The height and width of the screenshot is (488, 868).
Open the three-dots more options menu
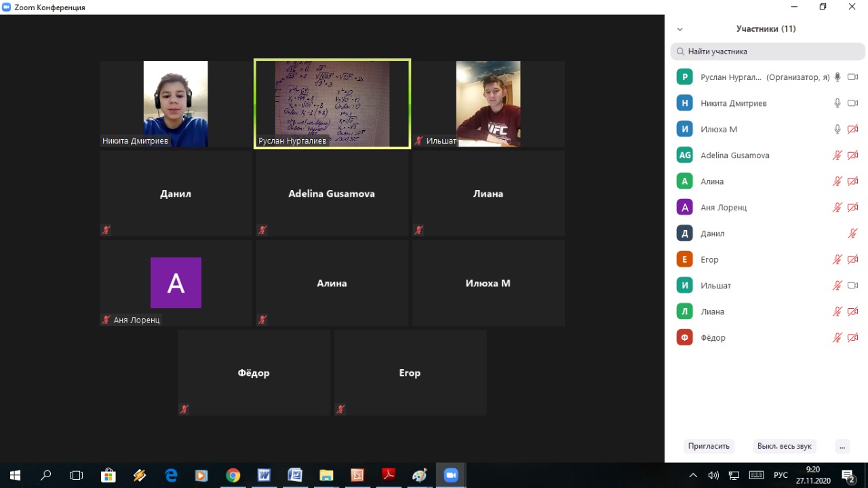(842, 446)
